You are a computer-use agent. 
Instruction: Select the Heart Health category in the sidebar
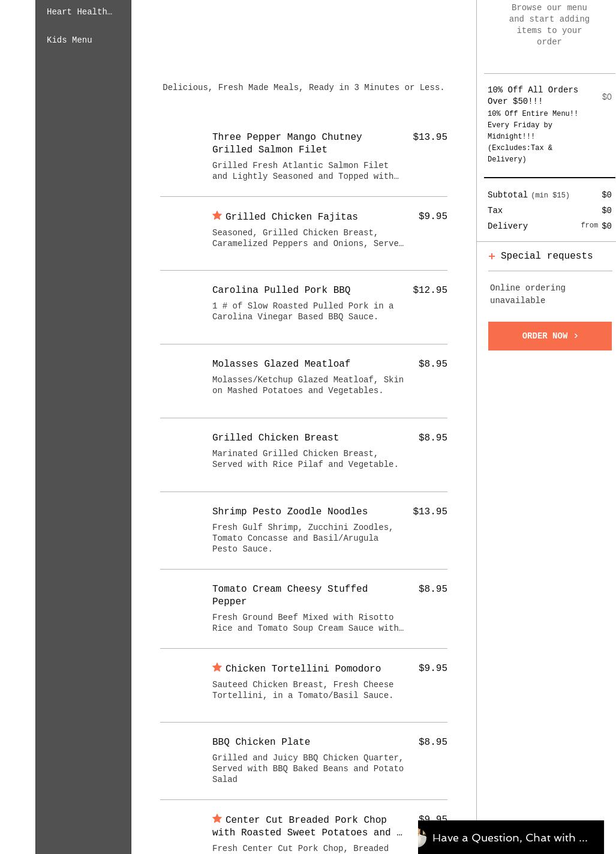point(79,12)
